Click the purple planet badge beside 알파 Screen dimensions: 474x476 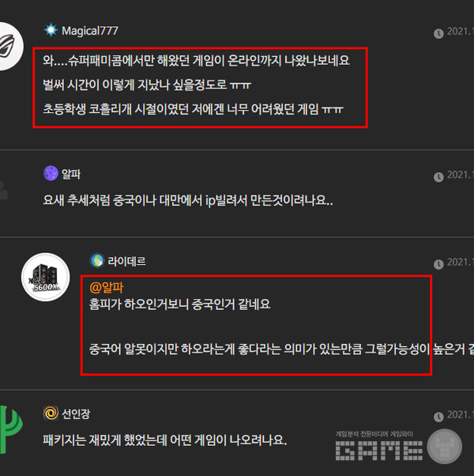pyautogui.click(x=51, y=173)
